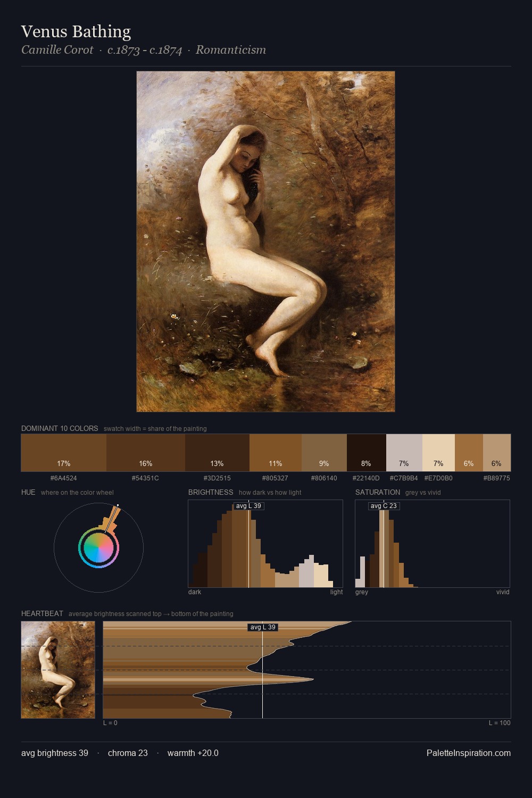
Task: Click the 'avg brightness 39' footer stat
Action: [55, 753]
